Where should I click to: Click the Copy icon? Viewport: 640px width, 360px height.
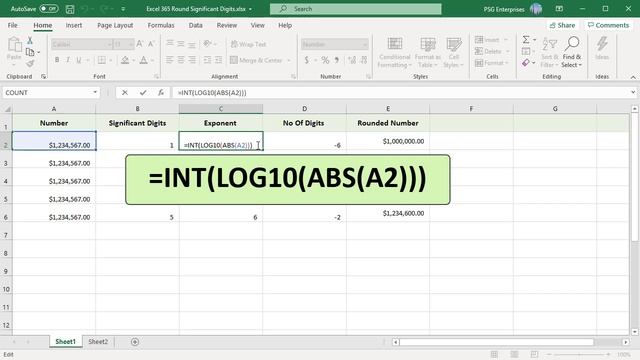[30, 52]
